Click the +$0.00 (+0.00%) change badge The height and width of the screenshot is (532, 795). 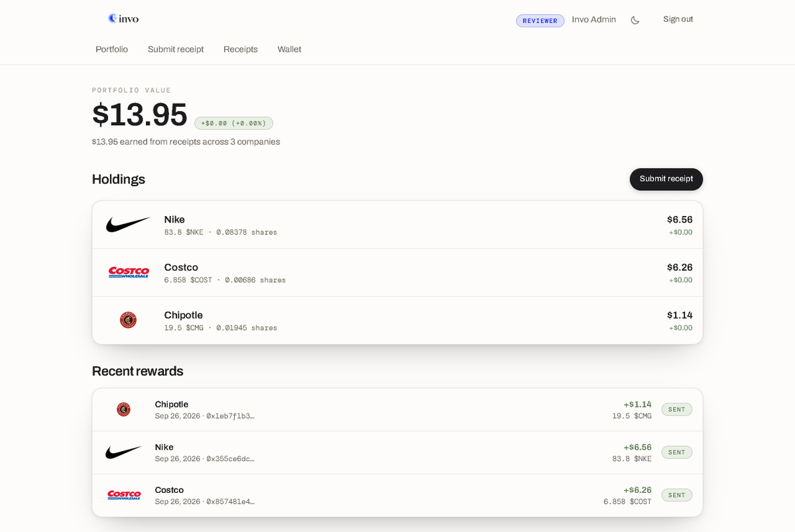click(234, 123)
